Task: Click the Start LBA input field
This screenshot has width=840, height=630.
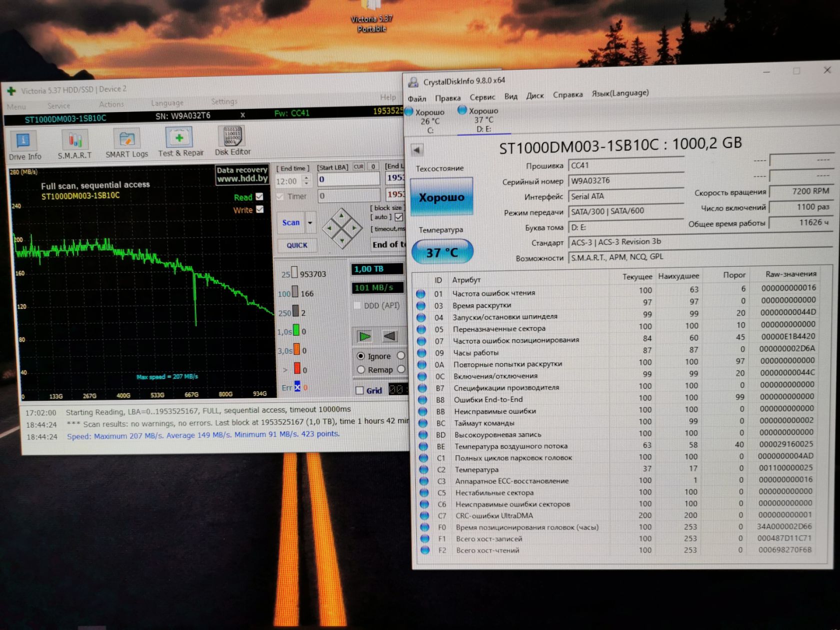Action: (x=348, y=179)
